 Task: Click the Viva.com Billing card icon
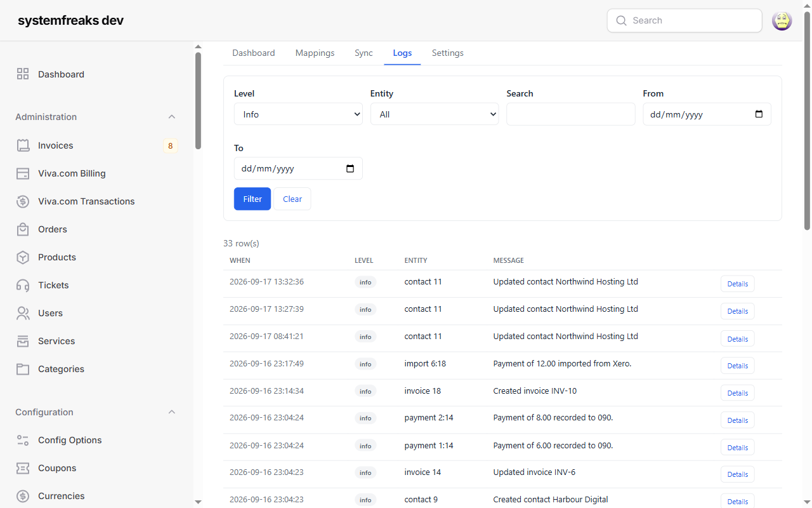[23, 173]
